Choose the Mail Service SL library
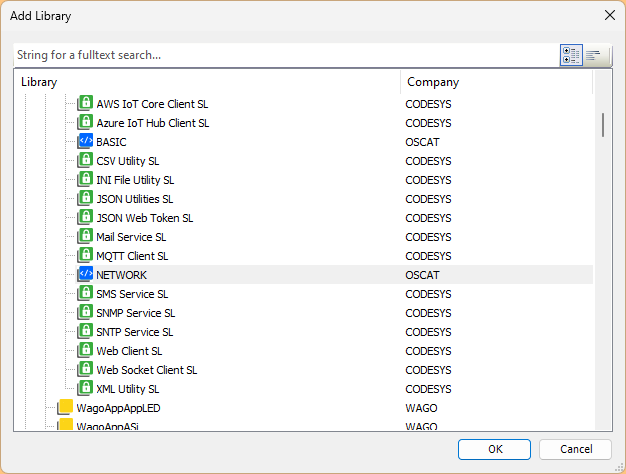The image size is (626, 474). point(131,237)
